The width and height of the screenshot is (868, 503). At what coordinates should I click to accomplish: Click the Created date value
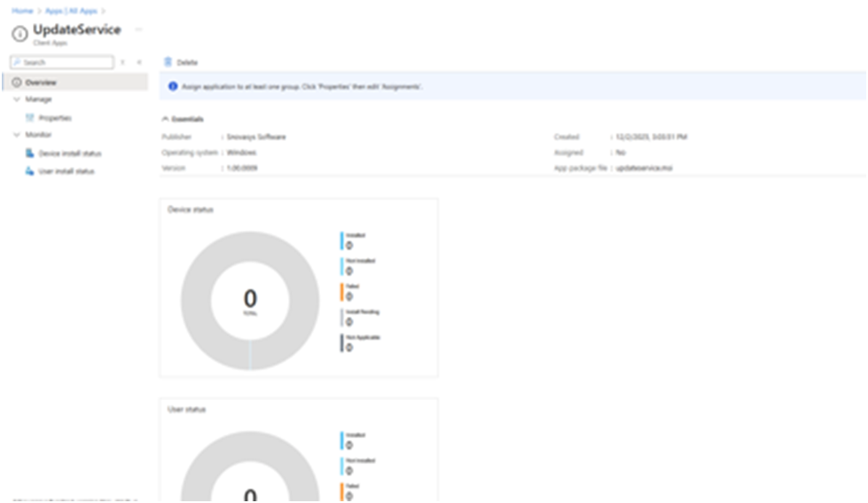click(651, 137)
